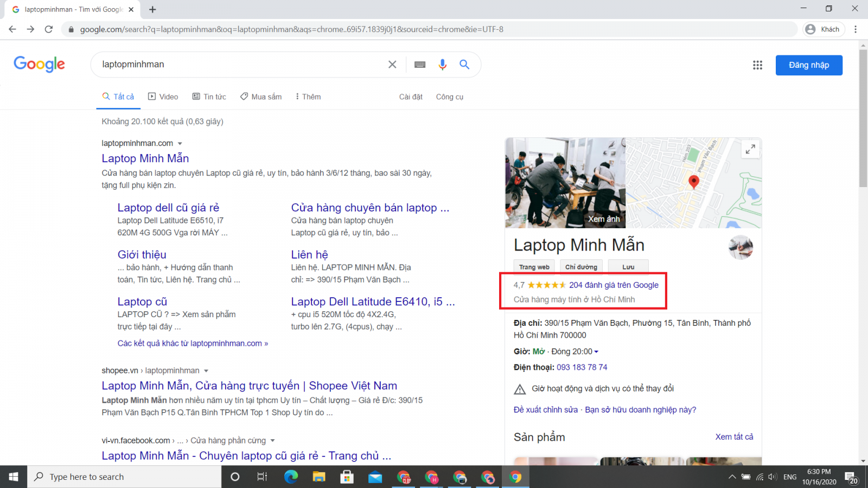The width and height of the screenshot is (868, 488).
Task: Open the Khách guest profile button
Action: point(824,29)
